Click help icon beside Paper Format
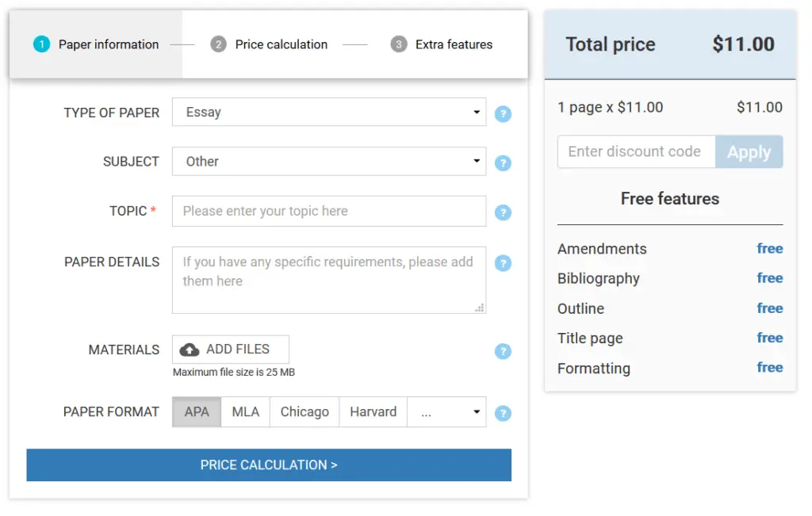The height and width of the screenshot is (516, 812). pyautogui.click(x=503, y=413)
